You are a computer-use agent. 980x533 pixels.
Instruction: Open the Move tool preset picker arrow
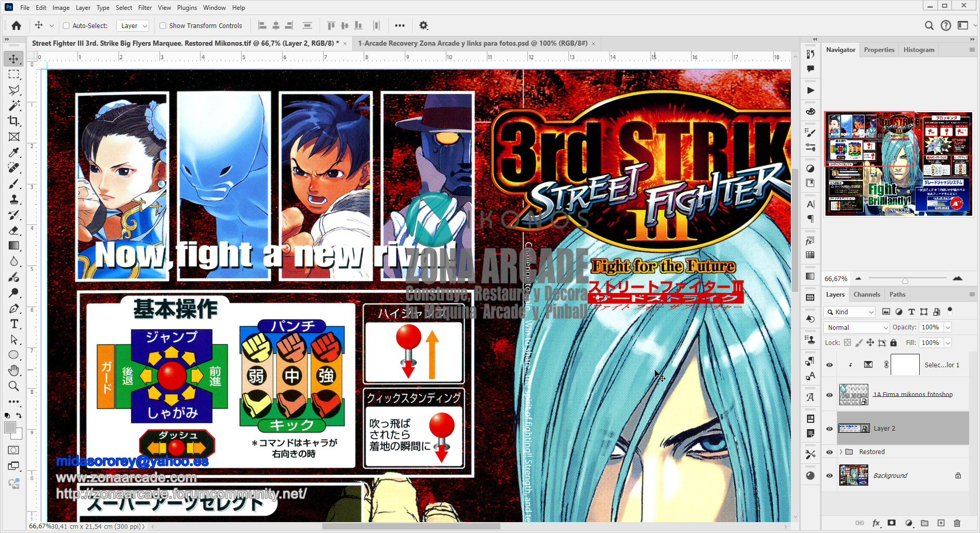(51, 25)
